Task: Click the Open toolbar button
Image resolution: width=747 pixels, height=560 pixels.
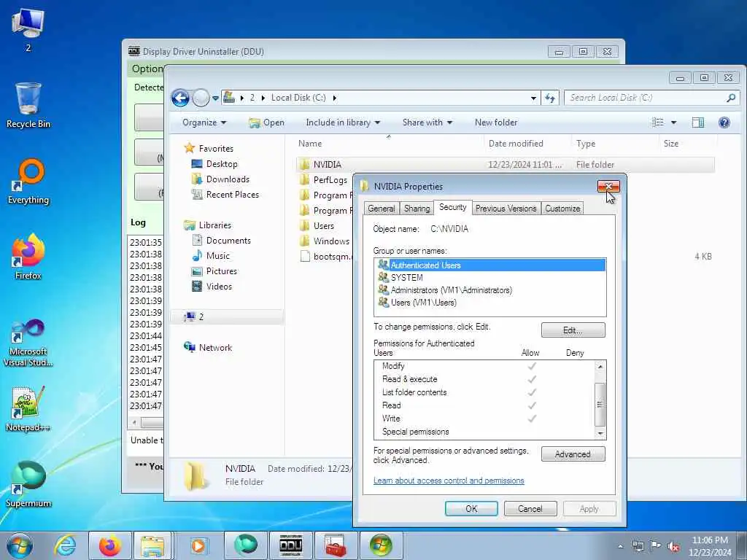Action: (267, 122)
